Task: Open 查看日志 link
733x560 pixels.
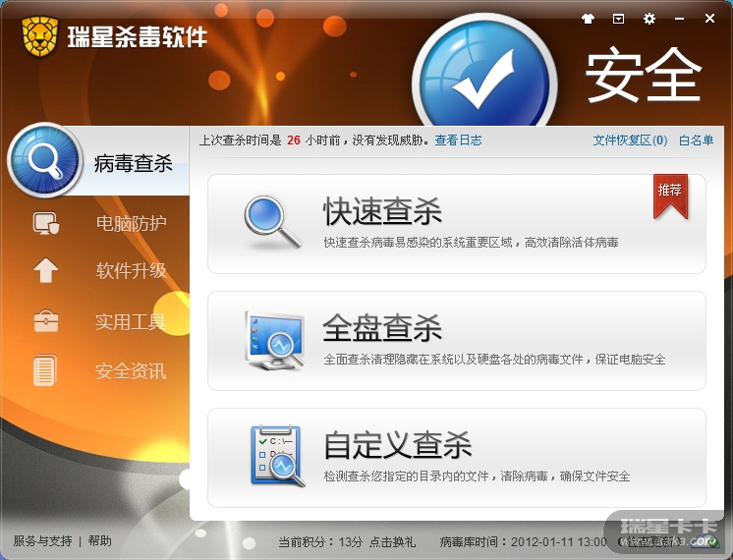Action: 458,140
